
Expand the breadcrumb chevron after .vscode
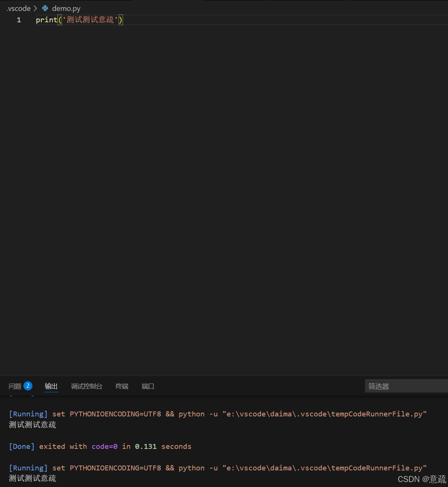pyautogui.click(x=35, y=8)
